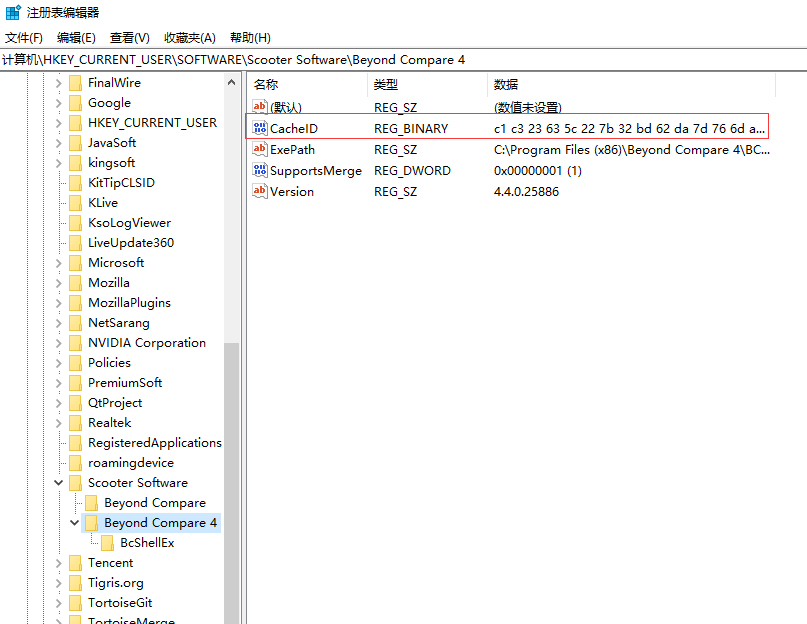Expand the Tencent tree node

59,563
